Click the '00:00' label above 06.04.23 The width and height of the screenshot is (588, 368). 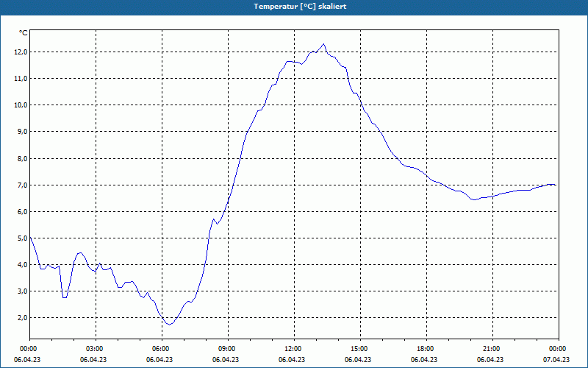28,349
